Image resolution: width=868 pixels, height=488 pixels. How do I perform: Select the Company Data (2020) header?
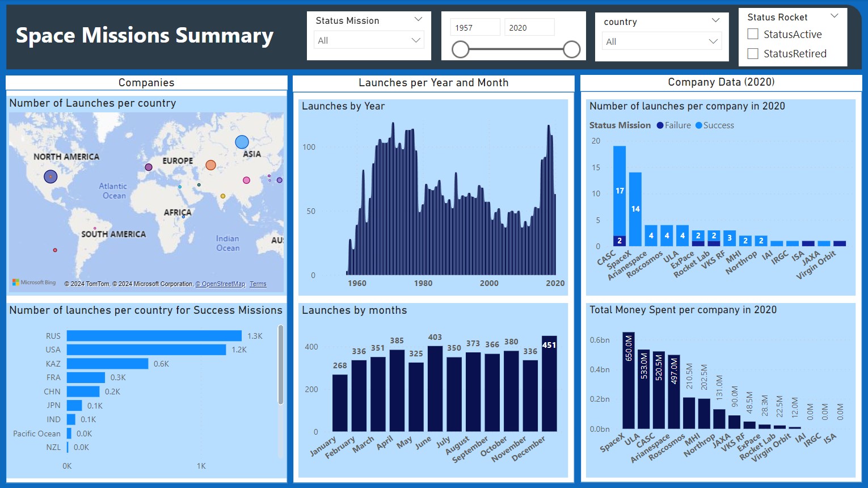[721, 82]
